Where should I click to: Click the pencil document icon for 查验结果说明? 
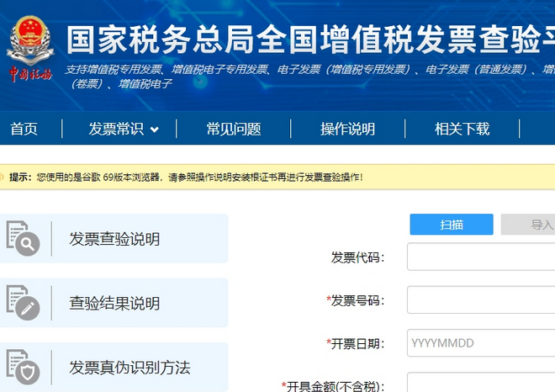tap(23, 303)
